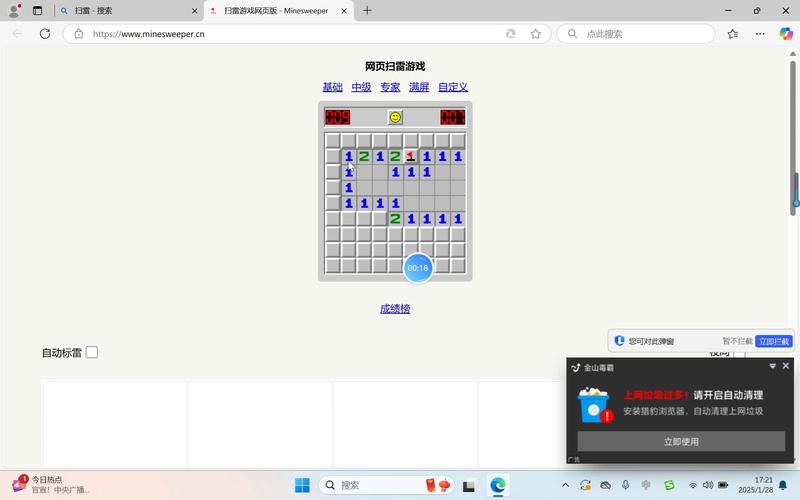The image size is (800, 500).
Task: Open the 成绩榜 leaderboard link
Action: pyautogui.click(x=395, y=309)
